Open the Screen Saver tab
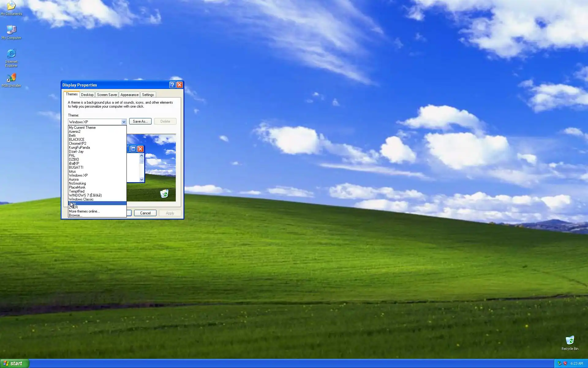The image size is (588, 368). [107, 95]
